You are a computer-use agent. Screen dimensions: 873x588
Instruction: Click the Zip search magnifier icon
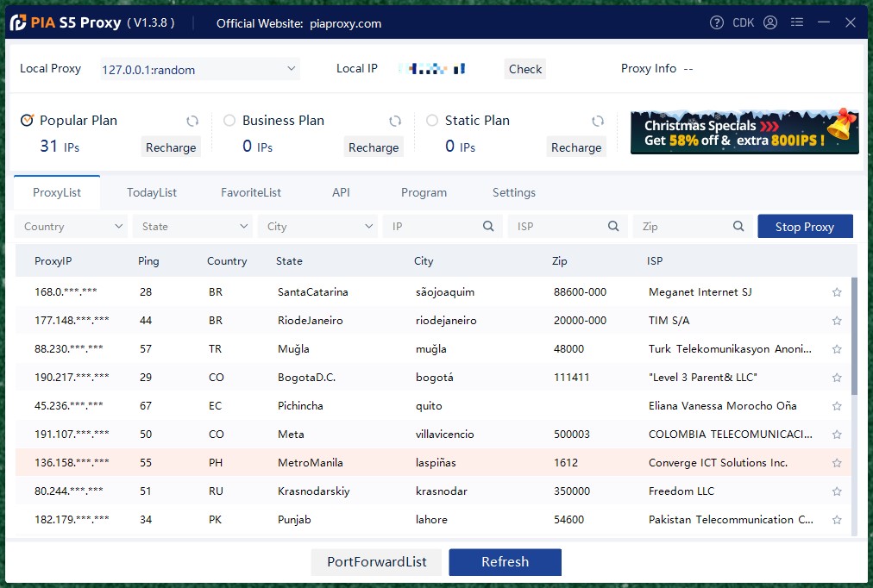point(738,227)
